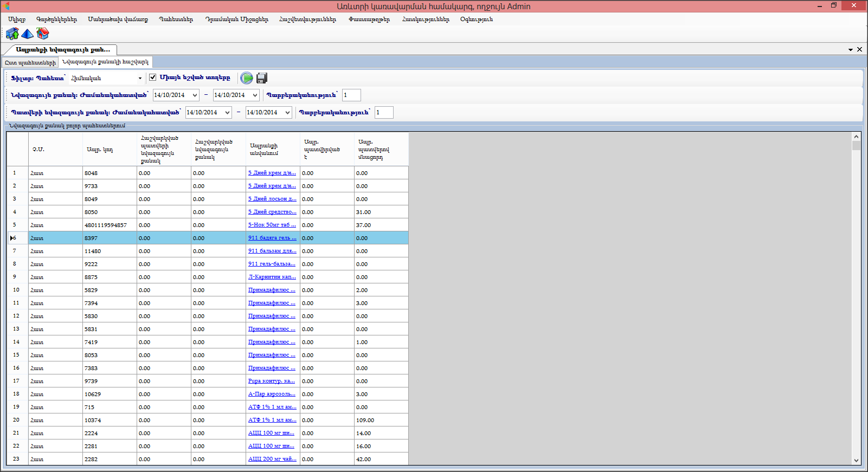Switch to the 'Նվազագույն քանակի հաշվարկ' tab
Screen dimensions: 868x472
pos(105,62)
